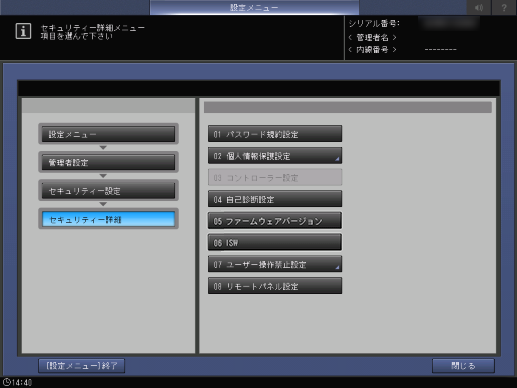Click the 管理者名 label
Viewport: 517px width, 388px height.
[372, 37]
